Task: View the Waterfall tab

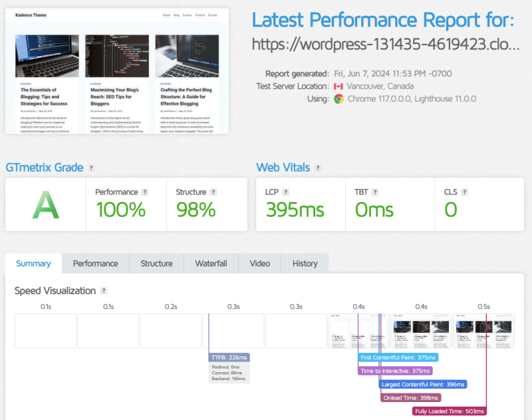Action: (211, 264)
